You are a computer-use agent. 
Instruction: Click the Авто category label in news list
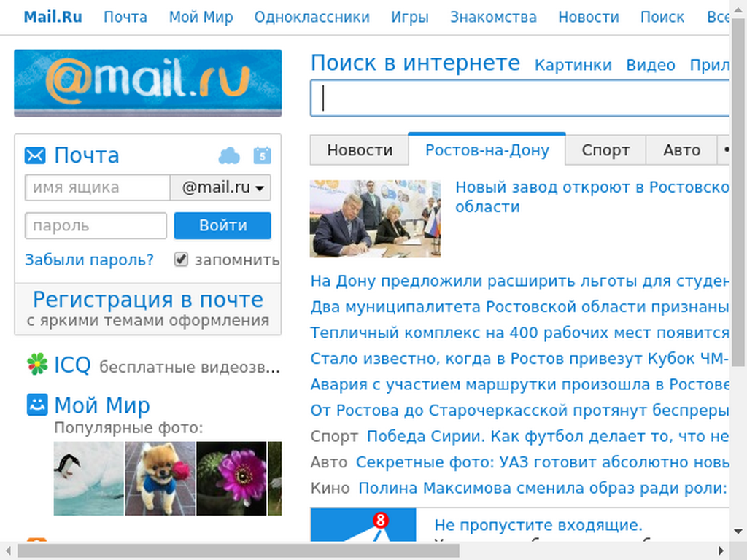pyautogui.click(x=329, y=462)
